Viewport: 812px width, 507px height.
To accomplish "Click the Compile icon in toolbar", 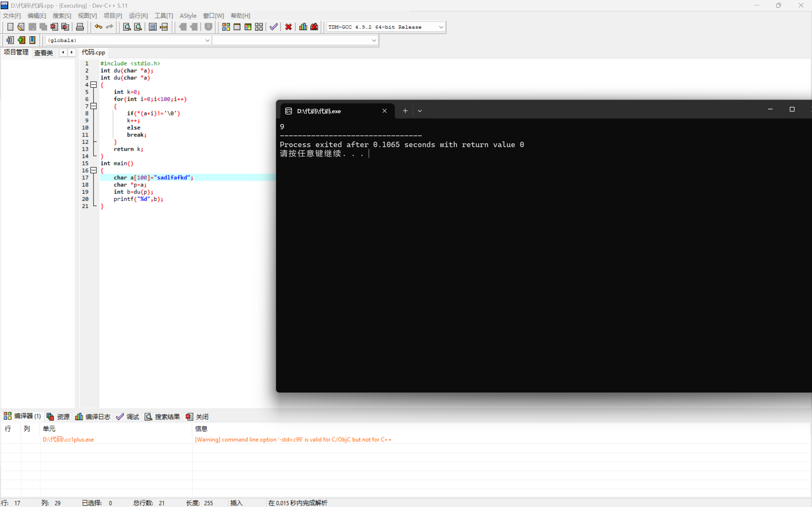I will [226, 27].
